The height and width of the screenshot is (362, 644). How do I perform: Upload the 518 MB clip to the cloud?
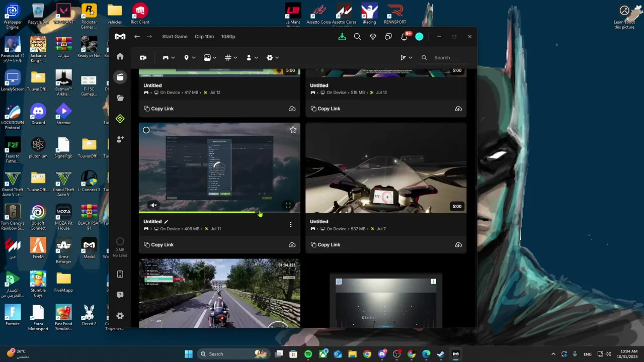click(458, 109)
